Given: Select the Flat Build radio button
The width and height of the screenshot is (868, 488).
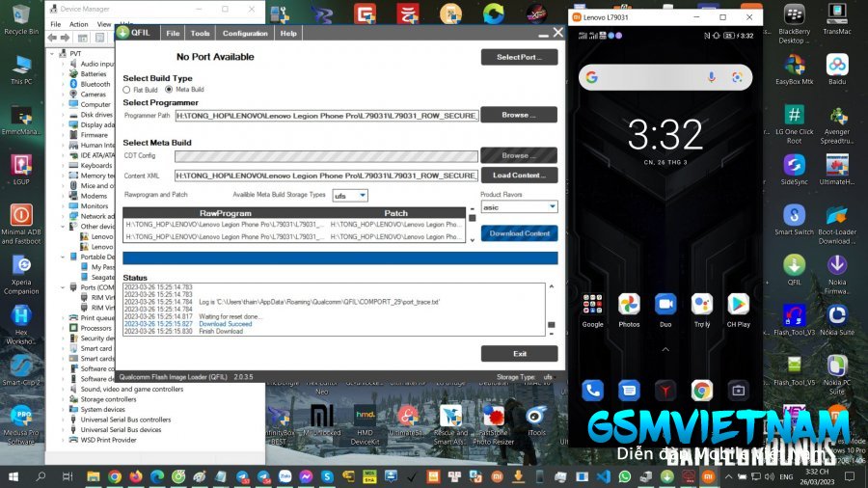Looking at the screenshot, I should (126, 90).
